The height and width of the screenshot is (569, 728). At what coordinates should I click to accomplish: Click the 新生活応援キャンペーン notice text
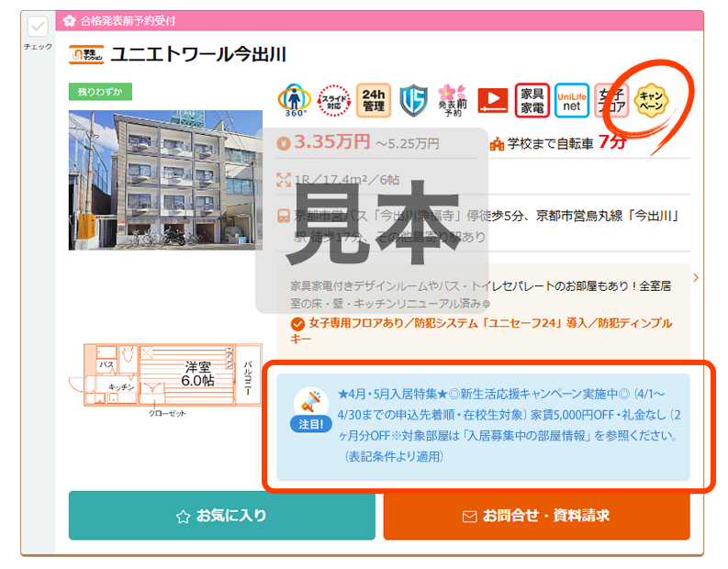click(x=509, y=425)
